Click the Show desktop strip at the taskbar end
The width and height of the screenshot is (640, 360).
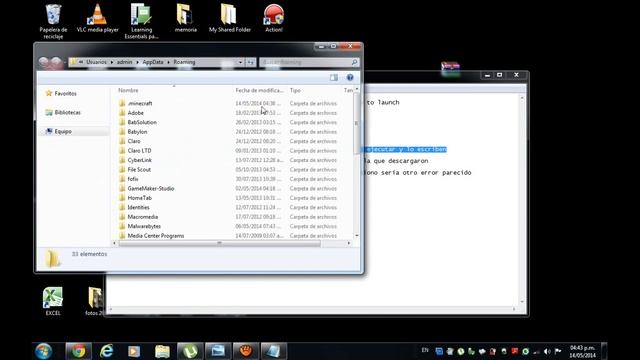pos(604,351)
